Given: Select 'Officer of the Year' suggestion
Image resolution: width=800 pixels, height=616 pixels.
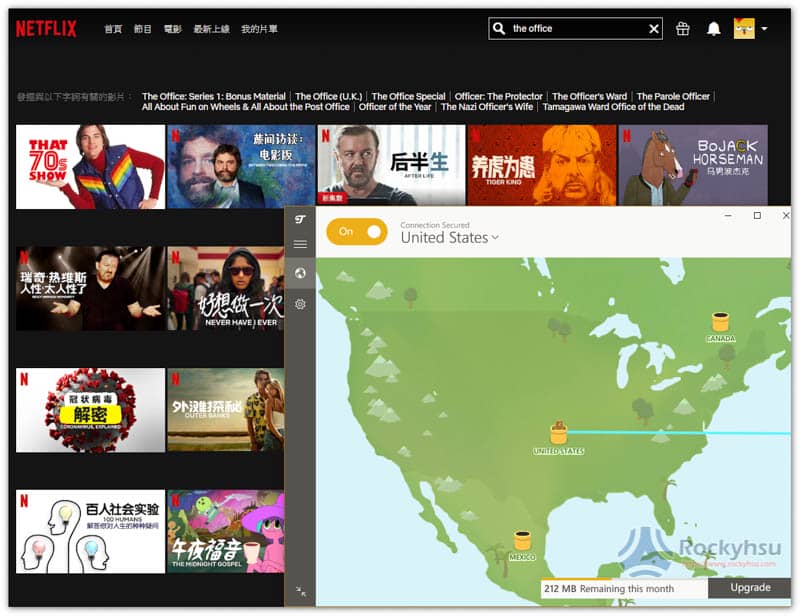Looking at the screenshot, I should point(395,107).
